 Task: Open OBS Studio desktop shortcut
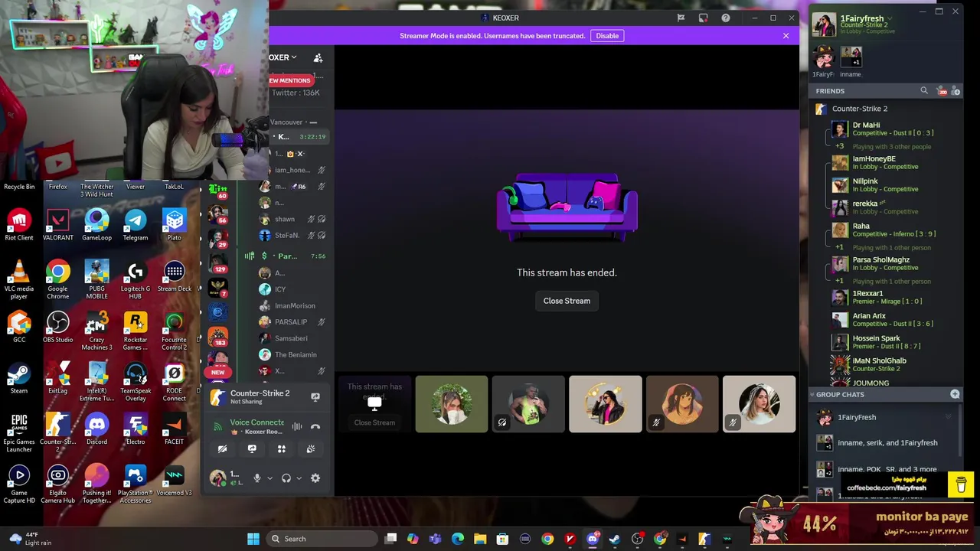57,327
